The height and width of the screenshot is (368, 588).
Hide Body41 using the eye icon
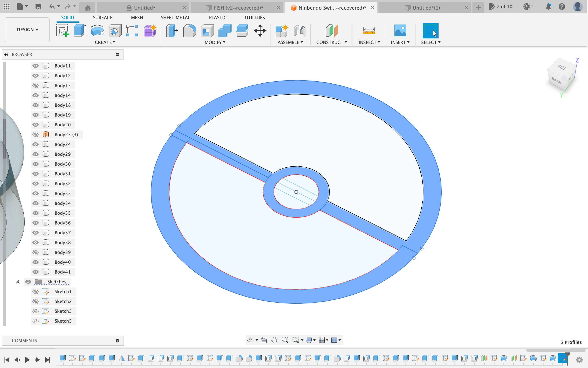(x=36, y=272)
